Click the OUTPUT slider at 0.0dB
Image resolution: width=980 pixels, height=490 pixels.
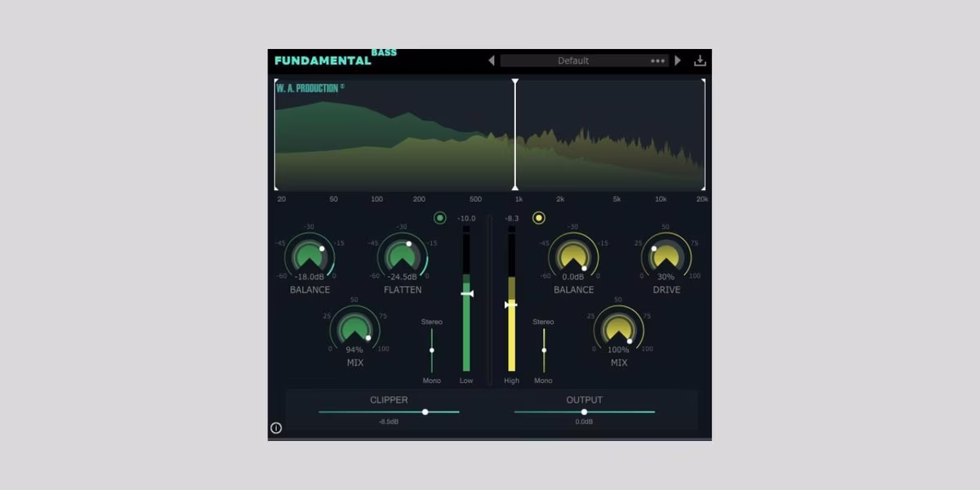(583, 412)
